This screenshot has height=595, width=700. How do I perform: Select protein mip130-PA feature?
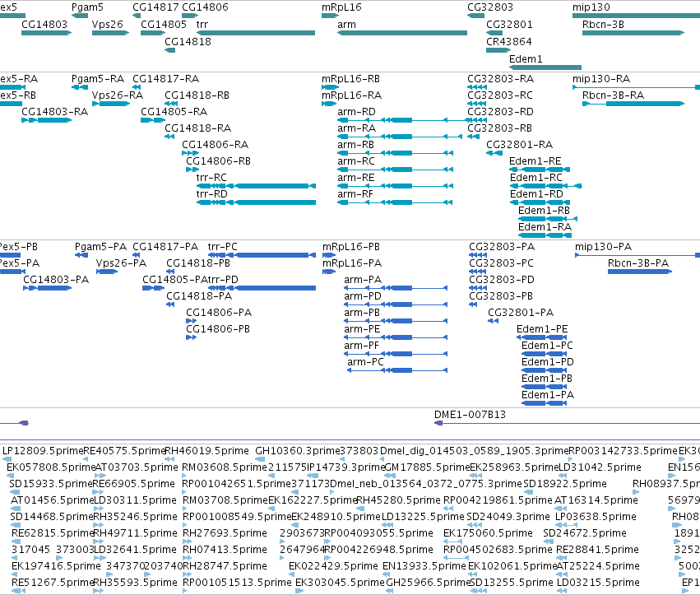point(637,255)
